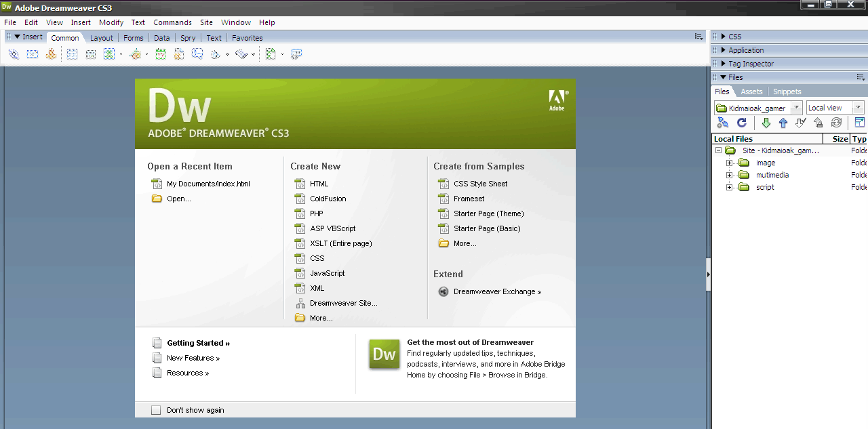Insert a Hyperlink from the Common toolbar
The image size is (868, 429).
tap(14, 54)
